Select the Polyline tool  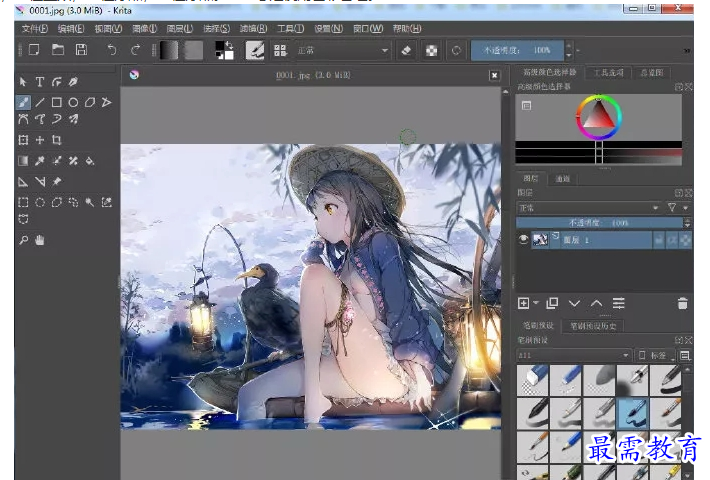pyautogui.click(x=106, y=102)
